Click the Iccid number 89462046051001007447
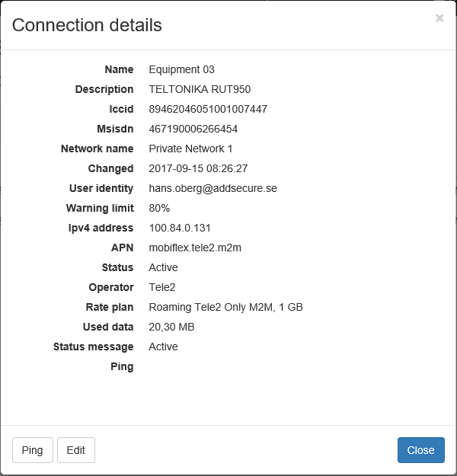457x476 pixels. click(208, 109)
